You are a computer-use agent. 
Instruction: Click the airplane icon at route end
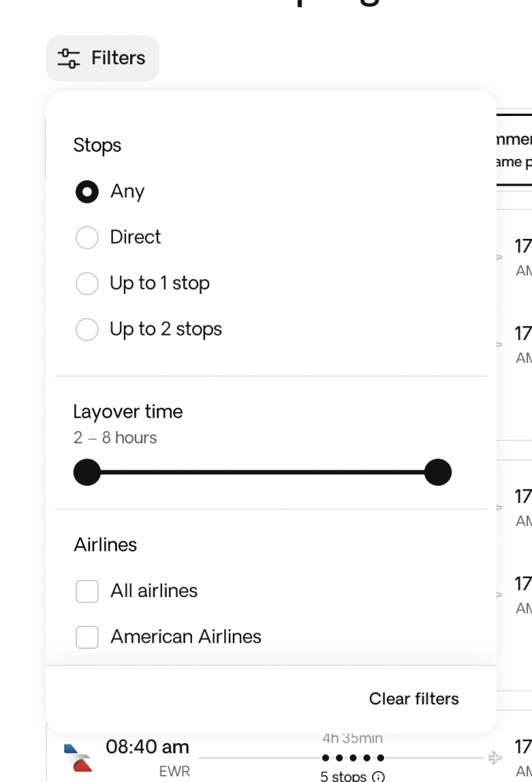pos(495,758)
